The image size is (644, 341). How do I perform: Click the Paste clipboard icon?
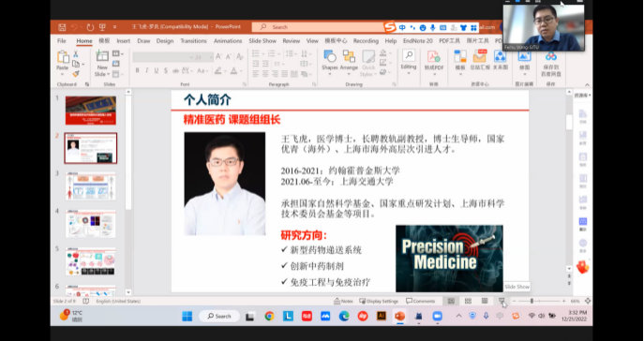point(63,57)
